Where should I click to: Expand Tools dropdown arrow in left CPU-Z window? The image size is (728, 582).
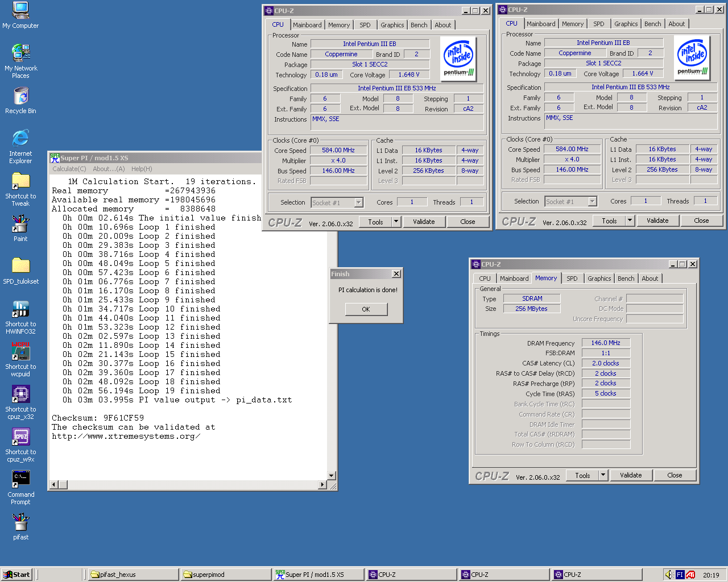tap(396, 222)
